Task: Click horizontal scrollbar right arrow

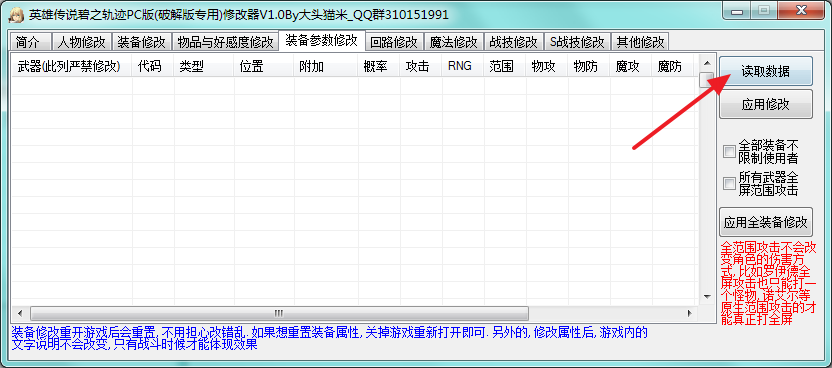Action: coord(690,312)
